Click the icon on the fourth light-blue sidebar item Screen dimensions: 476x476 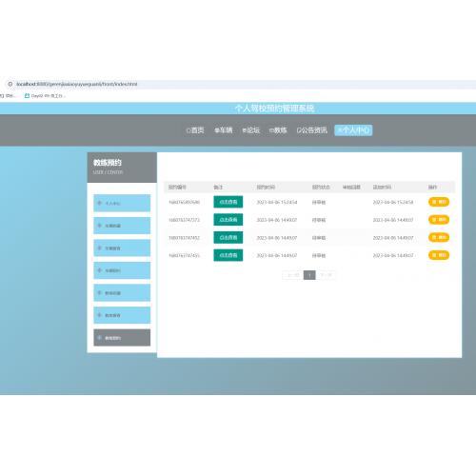99,270
